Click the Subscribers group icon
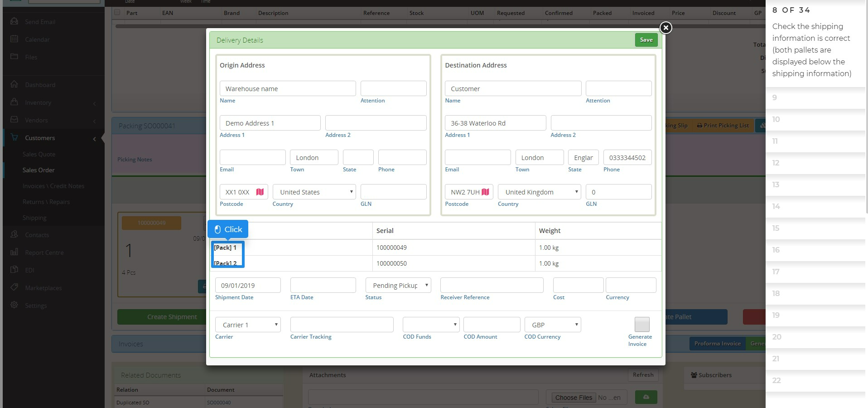This screenshot has width=868, height=408. [694, 375]
